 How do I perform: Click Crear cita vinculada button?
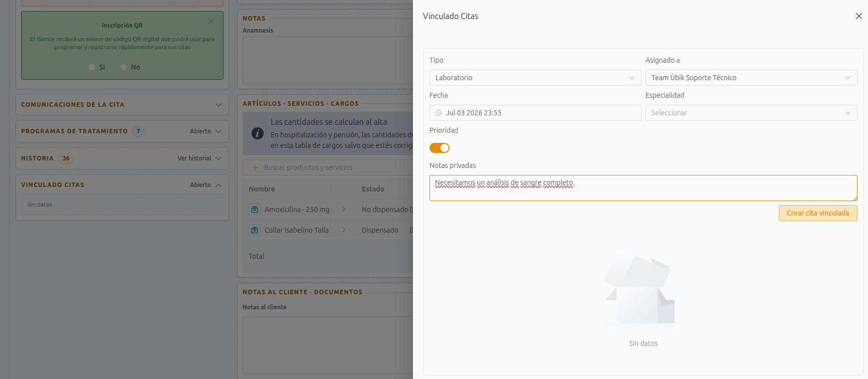pyautogui.click(x=818, y=213)
